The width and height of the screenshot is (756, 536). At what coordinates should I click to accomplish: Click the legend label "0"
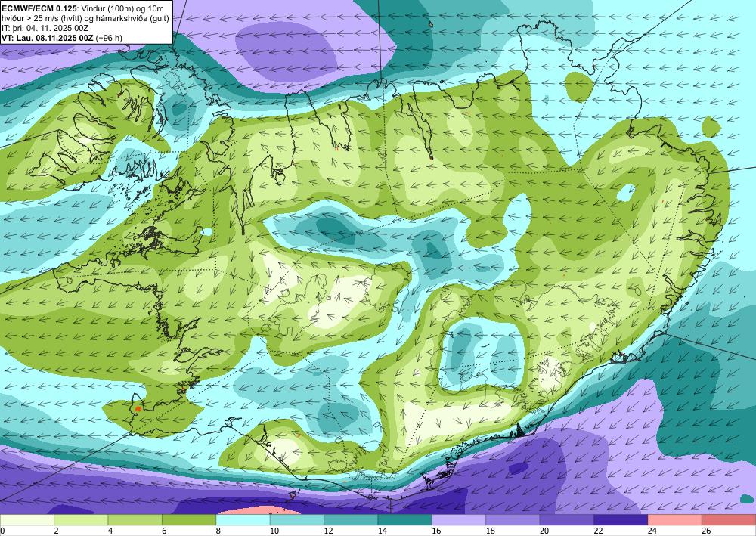click(x=2, y=531)
